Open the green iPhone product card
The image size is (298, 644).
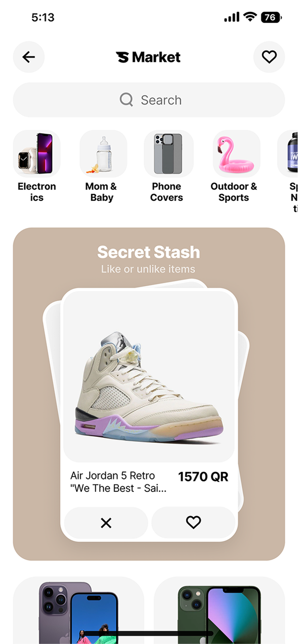pos(219,610)
